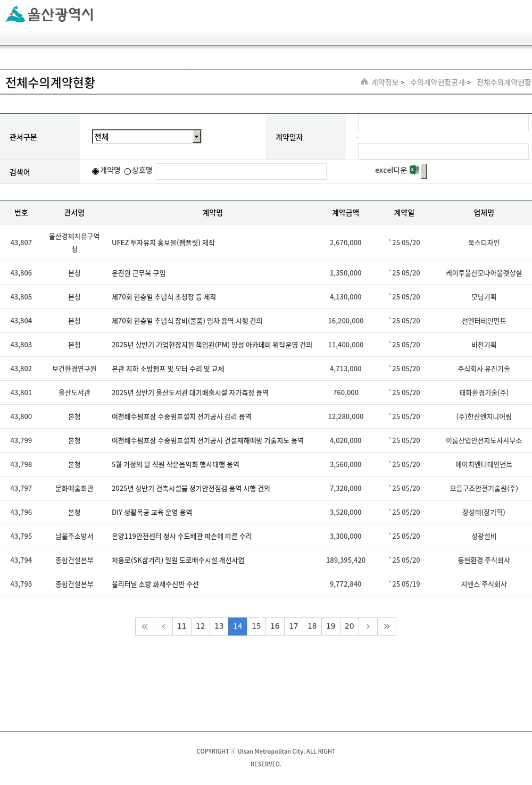The height and width of the screenshot is (785, 532).
Task: Open contract 여천배수펌프장 전기공사 감리 용역
Action: point(181,417)
